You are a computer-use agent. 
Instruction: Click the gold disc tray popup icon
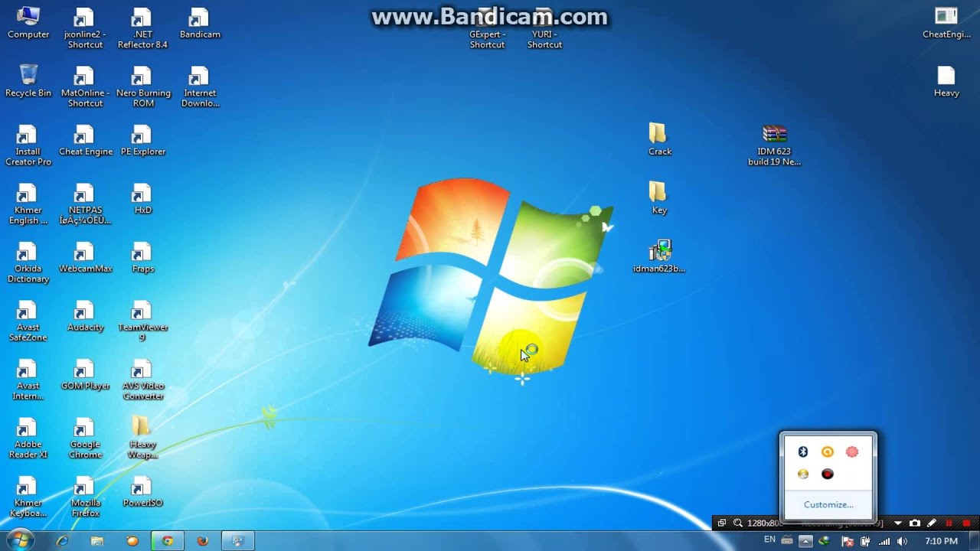[x=803, y=474]
